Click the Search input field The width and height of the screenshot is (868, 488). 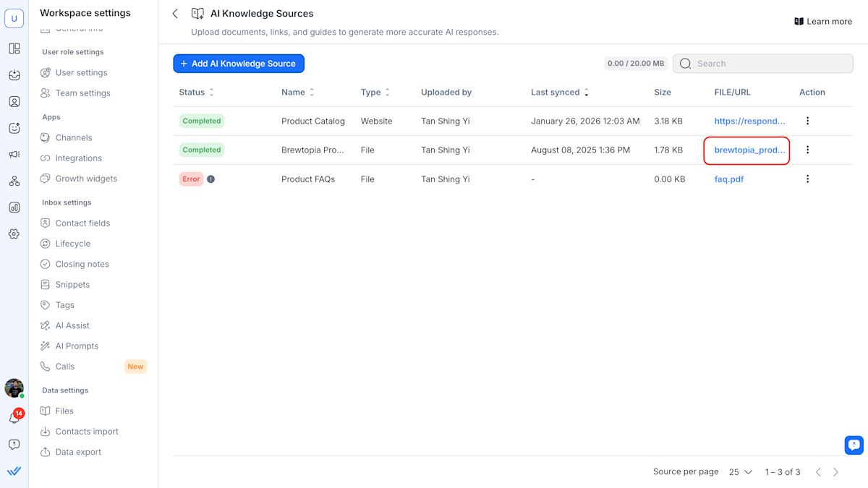click(x=770, y=64)
